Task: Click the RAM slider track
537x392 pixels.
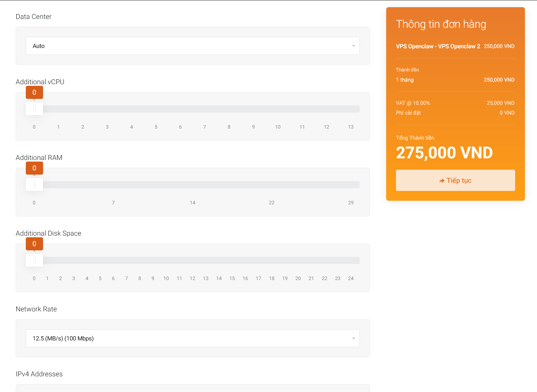Action: (193, 185)
